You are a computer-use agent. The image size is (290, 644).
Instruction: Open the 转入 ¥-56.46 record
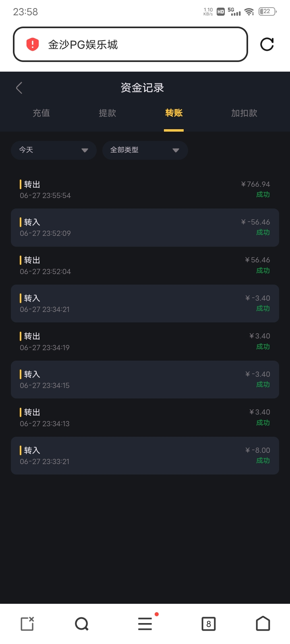click(145, 227)
